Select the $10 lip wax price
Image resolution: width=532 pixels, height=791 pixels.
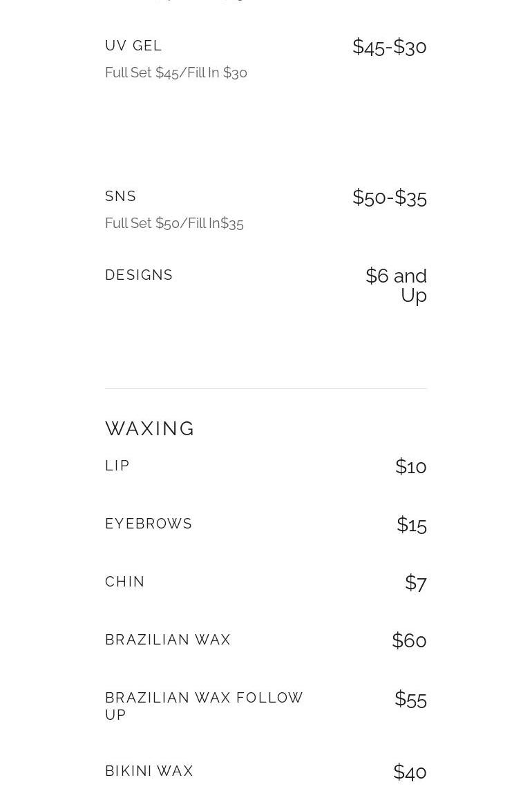pos(410,467)
